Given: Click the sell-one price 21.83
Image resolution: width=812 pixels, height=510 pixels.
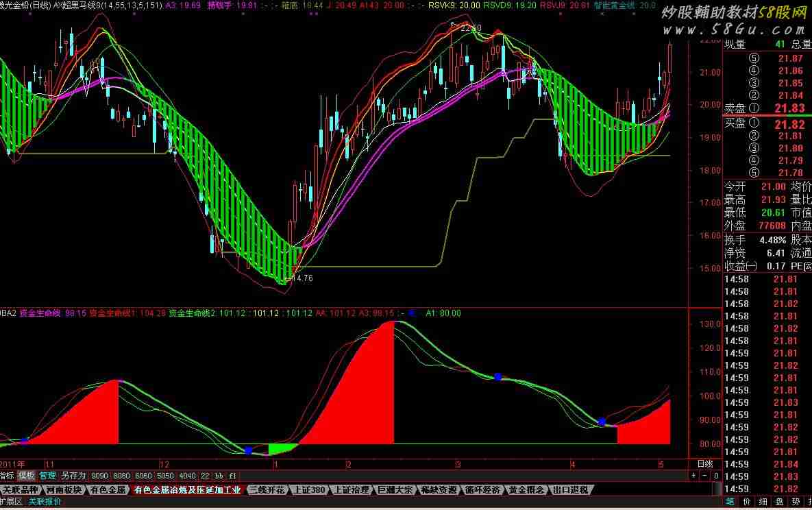Looking at the screenshot, I should [790, 108].
